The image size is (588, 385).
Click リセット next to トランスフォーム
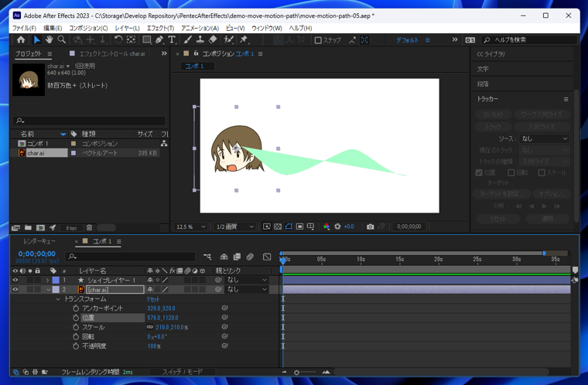coord(153,299)
